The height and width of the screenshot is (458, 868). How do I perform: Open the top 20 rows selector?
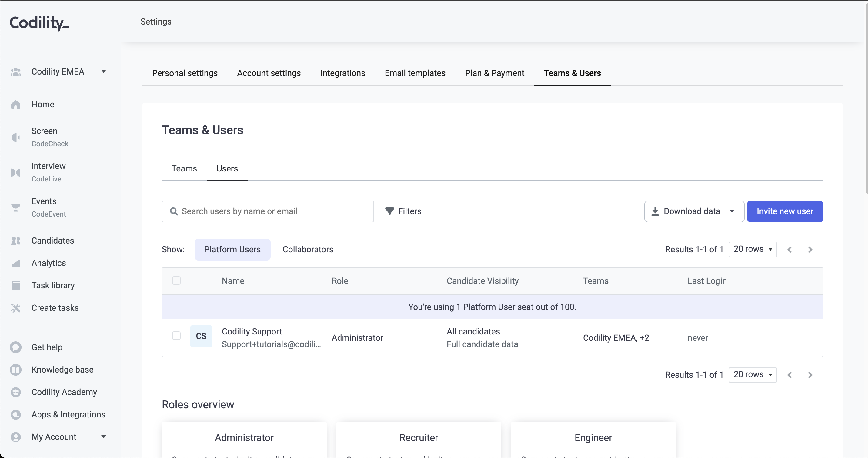pyautogui.click(x=753, y=249)
